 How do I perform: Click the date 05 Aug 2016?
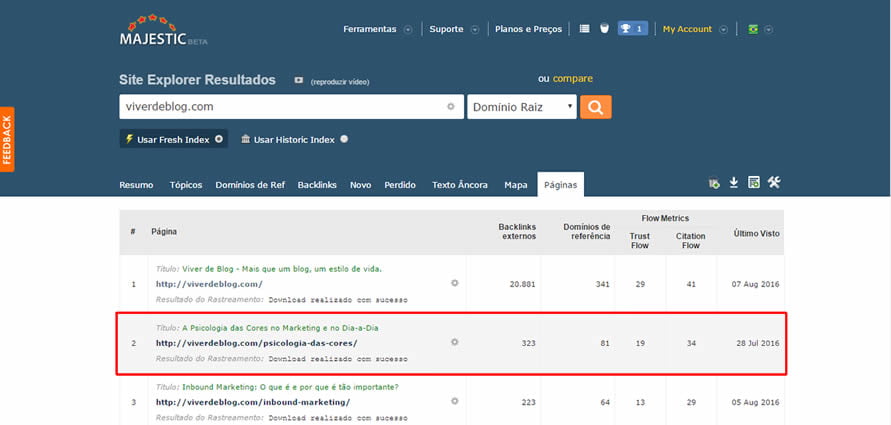(756, 402)
